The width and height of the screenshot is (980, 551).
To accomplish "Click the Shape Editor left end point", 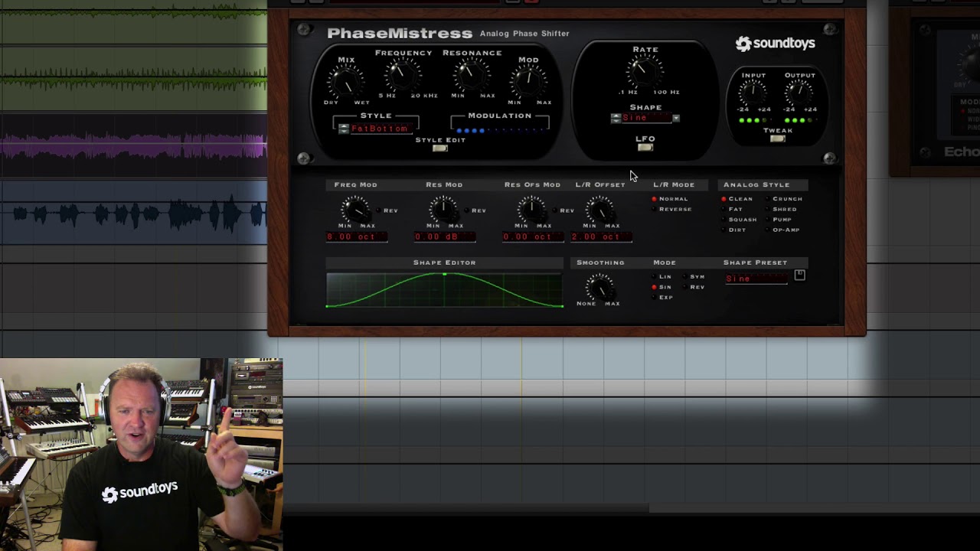I will (328, 306).
